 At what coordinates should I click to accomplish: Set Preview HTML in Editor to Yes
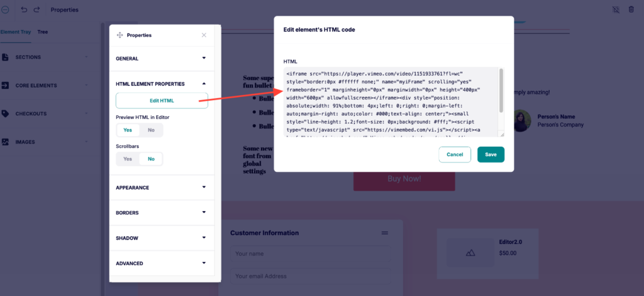(128, 130)
